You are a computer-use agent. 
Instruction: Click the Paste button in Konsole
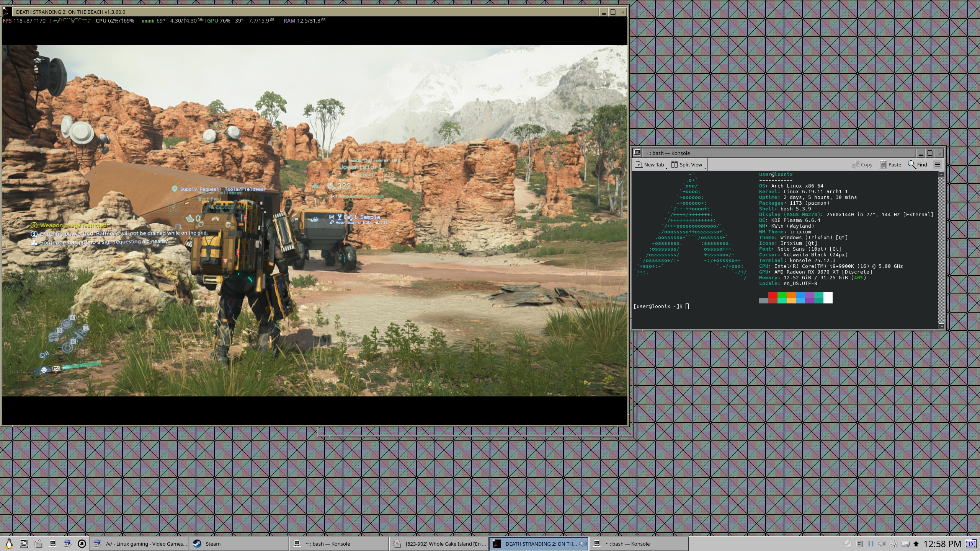tap(890, 165)
